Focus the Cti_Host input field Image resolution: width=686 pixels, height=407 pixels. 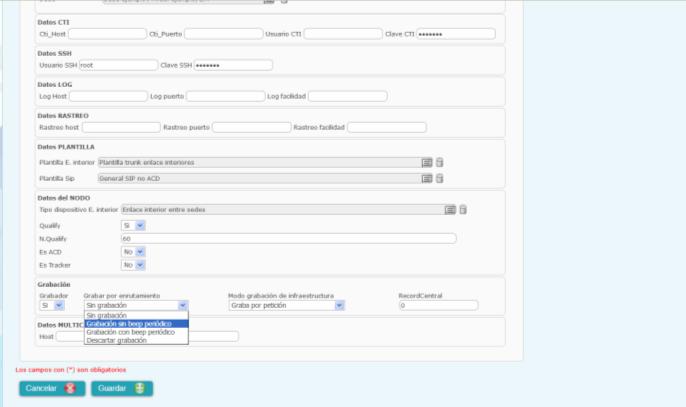tap(108, 34)
